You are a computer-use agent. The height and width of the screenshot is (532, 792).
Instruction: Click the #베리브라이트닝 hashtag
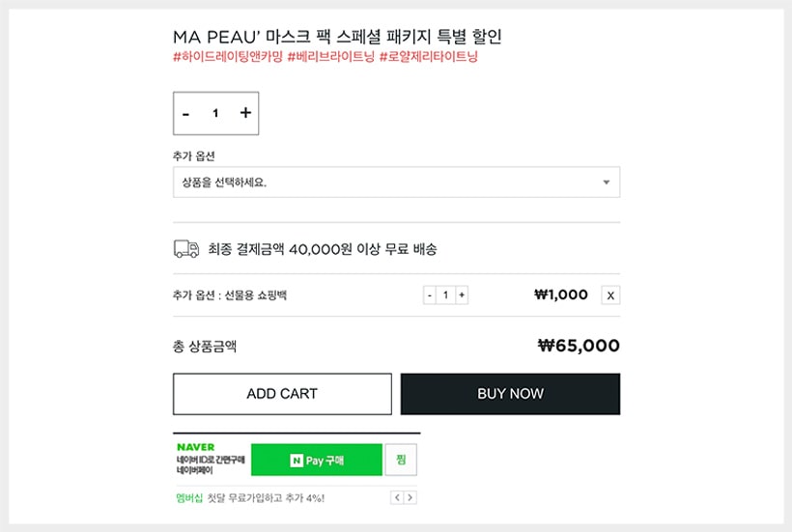coord(330,57)
